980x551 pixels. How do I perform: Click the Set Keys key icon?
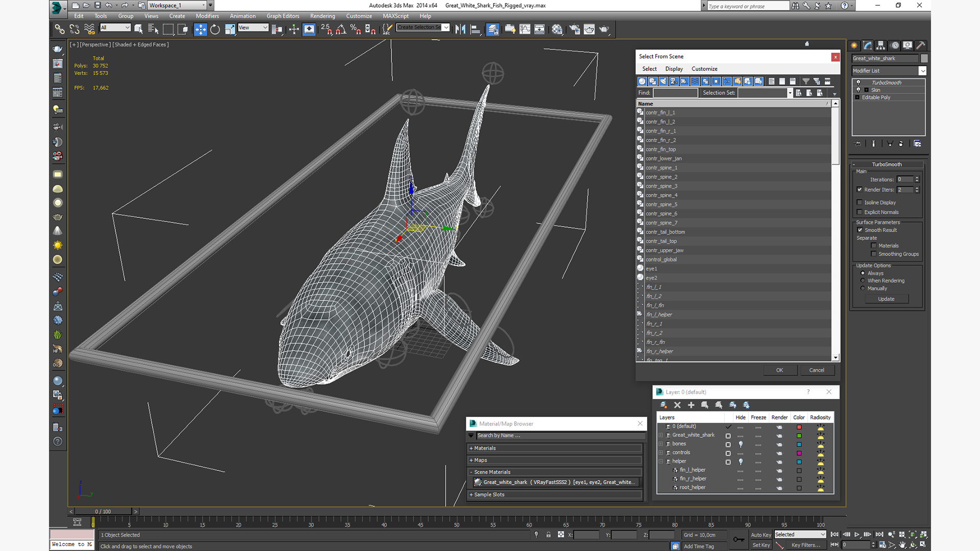tap(739, 539)
